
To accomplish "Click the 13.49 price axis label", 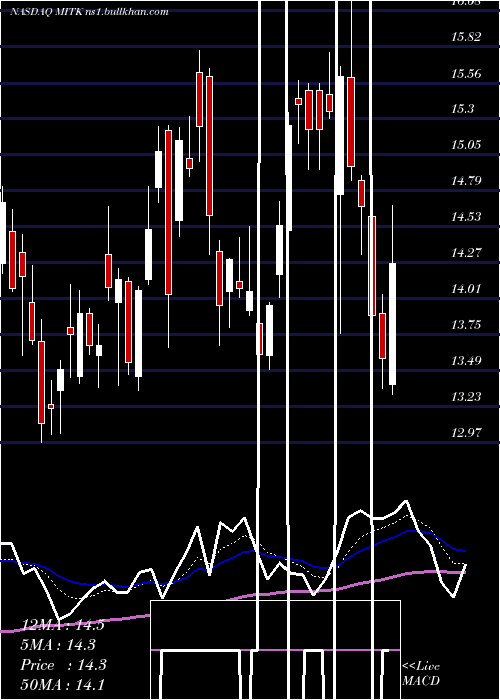I will (466, 361).
